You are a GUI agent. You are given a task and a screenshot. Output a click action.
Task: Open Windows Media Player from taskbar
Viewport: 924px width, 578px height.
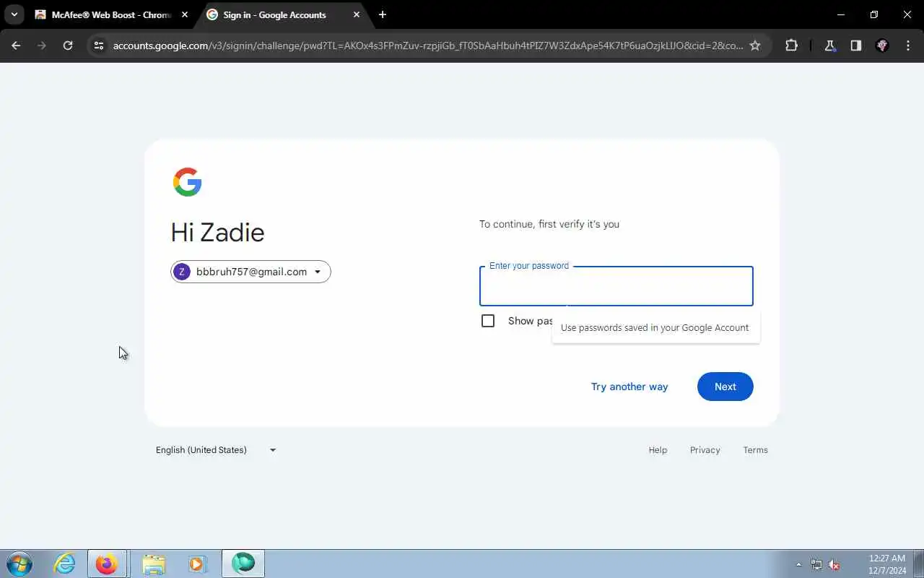point(197,564)
